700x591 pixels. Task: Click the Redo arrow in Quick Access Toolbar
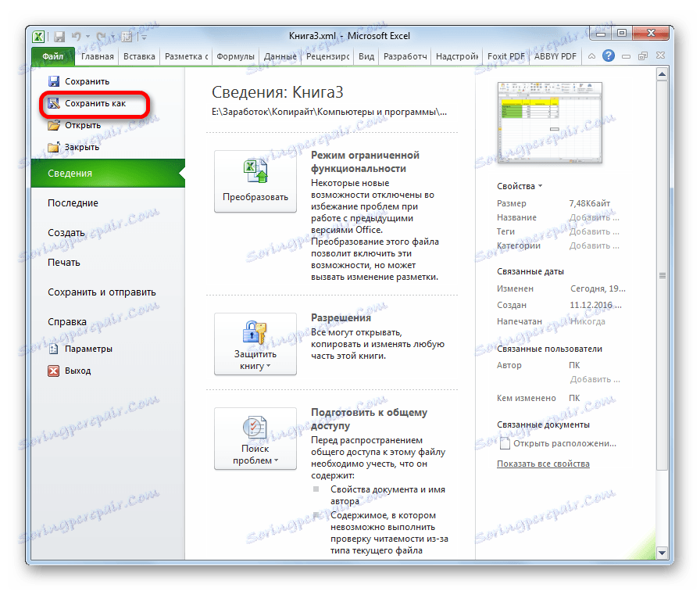(102, 37)
